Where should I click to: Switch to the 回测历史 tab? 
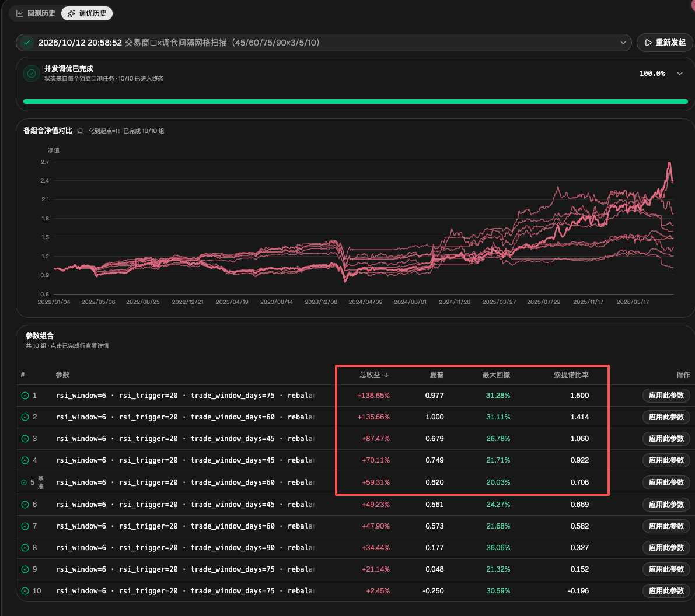tap(36, 13)
